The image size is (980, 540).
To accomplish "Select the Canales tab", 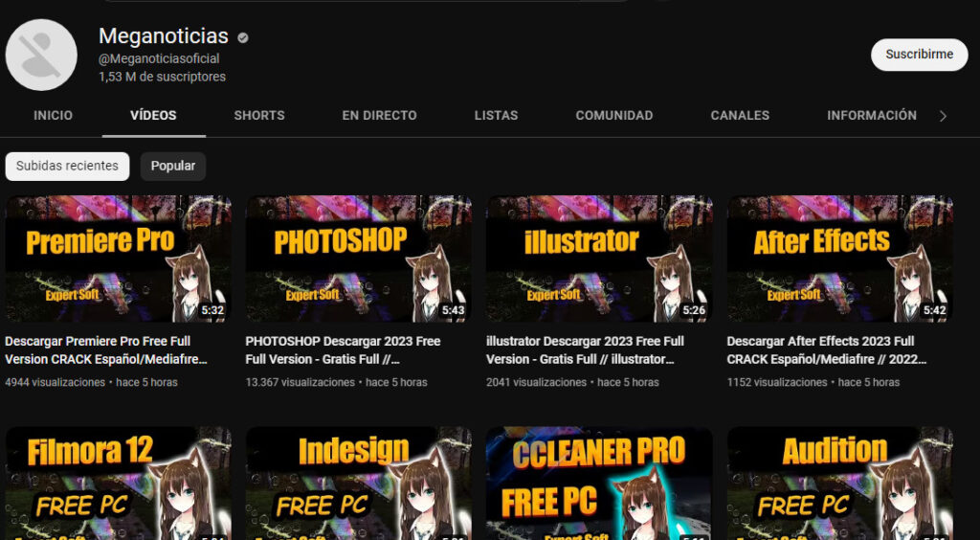I will pyautogui.click(x=740, y=115).
